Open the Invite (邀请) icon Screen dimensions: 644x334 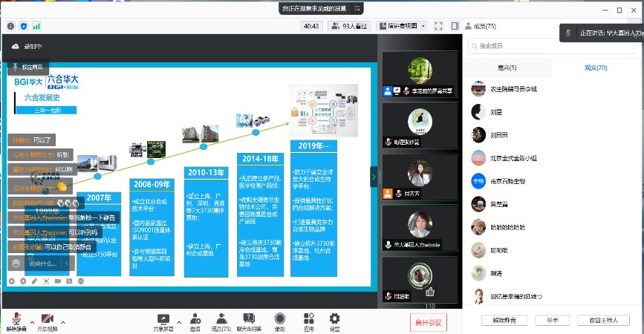(195, 320)
